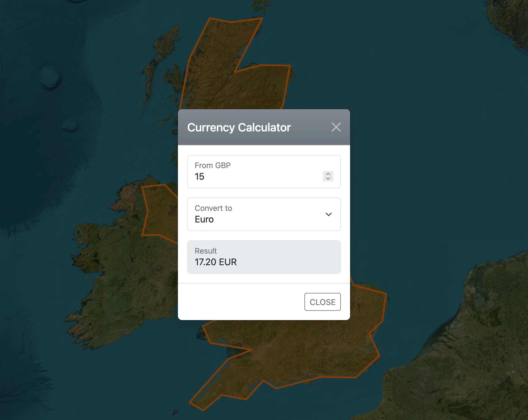Click the Currency Calculator title text

[x=239, y=127]
